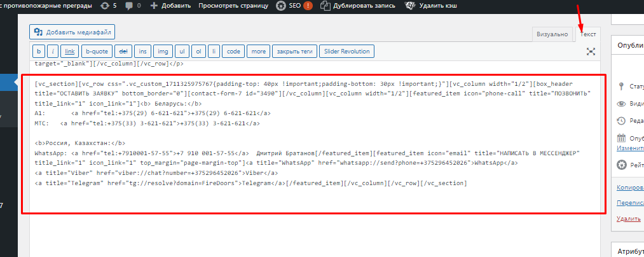Click the Viber link line in editor
The width and height of the screenshot is (644, 257).
pyautogui.click(x=156, y=173)
